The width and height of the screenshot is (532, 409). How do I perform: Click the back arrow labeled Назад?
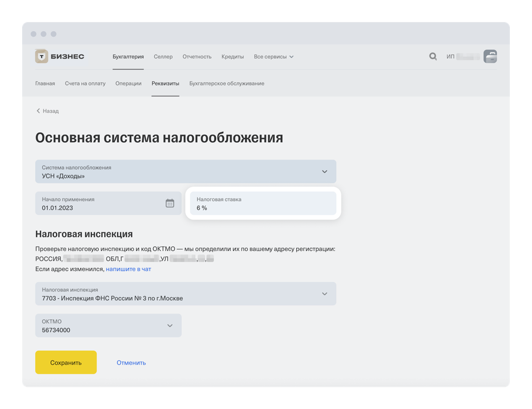coord(47,111)
